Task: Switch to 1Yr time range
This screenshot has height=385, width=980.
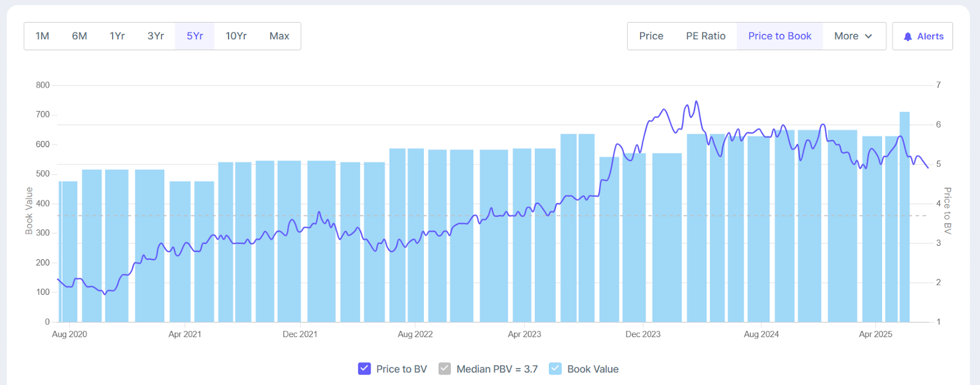Action: [x=117, y=36]
